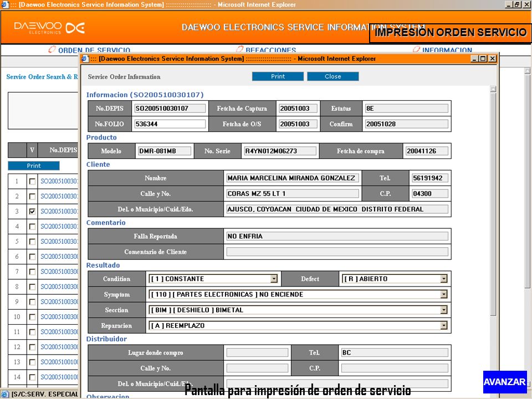Image resolution: width=532 pixels, height=399 pixels.
Task: Click the Distribuidor Tel field showing BC
Action: [x=395, y=352]
